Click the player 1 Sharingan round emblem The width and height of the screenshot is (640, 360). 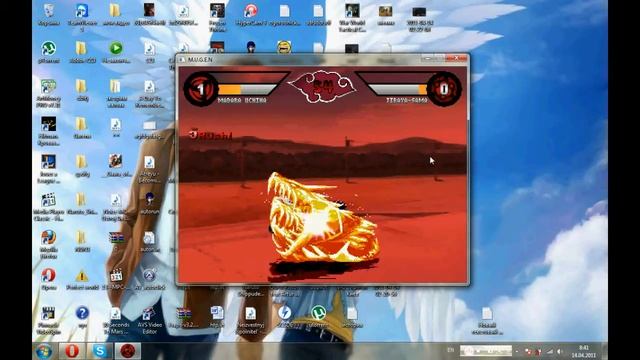pyautogui.click(x=200, y=89)
